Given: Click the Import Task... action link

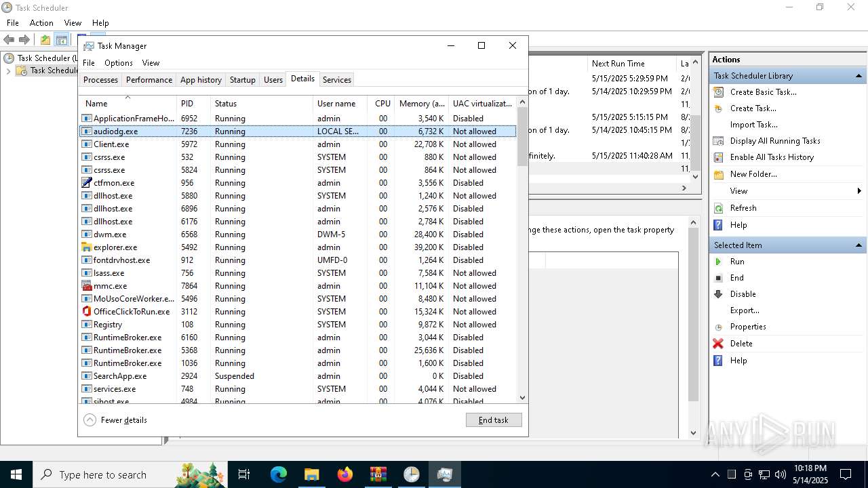Looking at the screenshot, I should pos(753,125).
